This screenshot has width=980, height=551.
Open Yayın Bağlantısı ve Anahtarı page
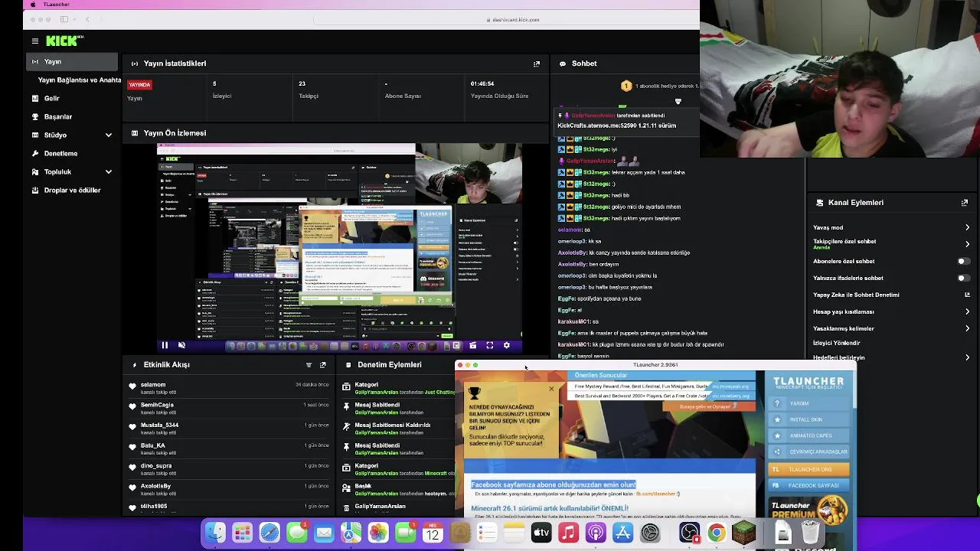80,80
